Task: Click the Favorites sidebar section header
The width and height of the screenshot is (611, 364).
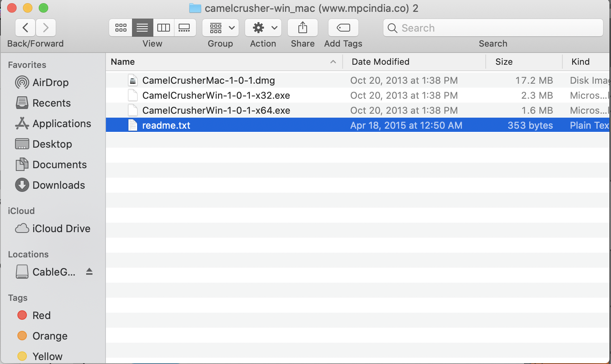Action: [x=27, y=65]
